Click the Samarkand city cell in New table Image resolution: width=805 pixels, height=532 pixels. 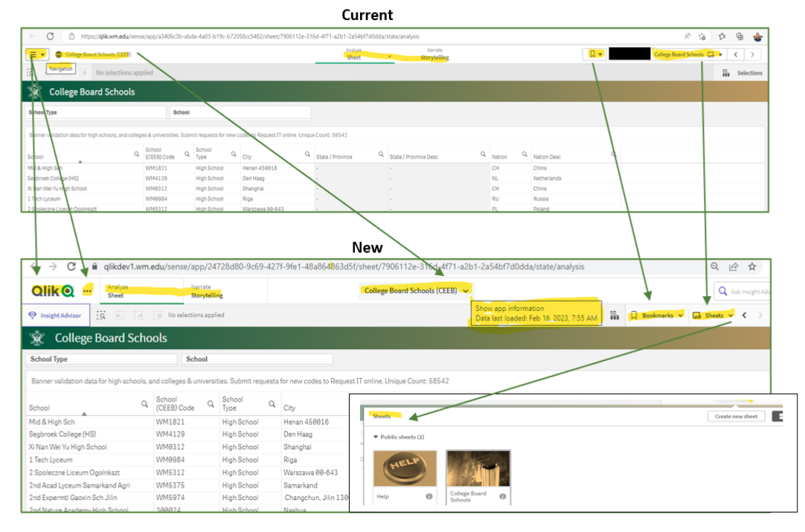coord(301,485)
